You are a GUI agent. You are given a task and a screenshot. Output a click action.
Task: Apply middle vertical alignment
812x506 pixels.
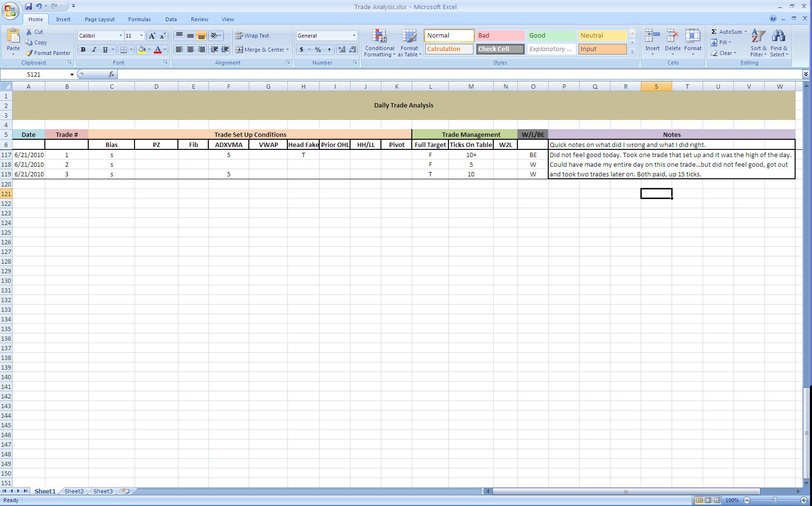[190, 36]
